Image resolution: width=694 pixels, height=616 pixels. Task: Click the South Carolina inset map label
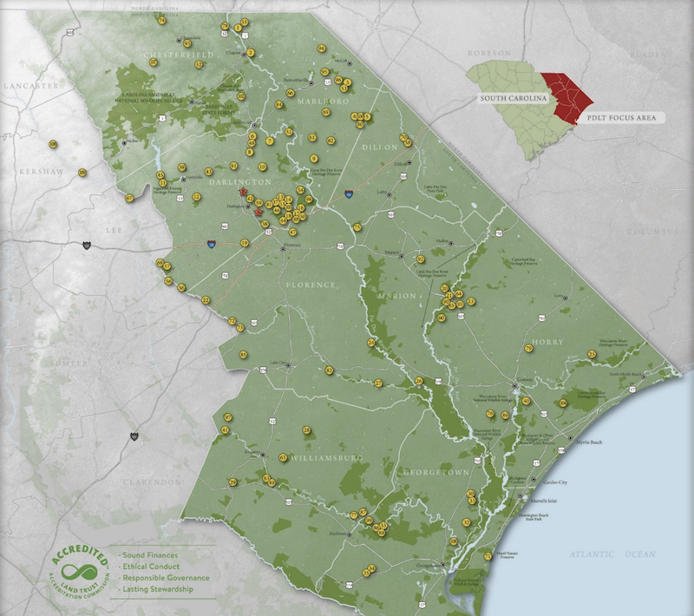(x=514, y=100)
